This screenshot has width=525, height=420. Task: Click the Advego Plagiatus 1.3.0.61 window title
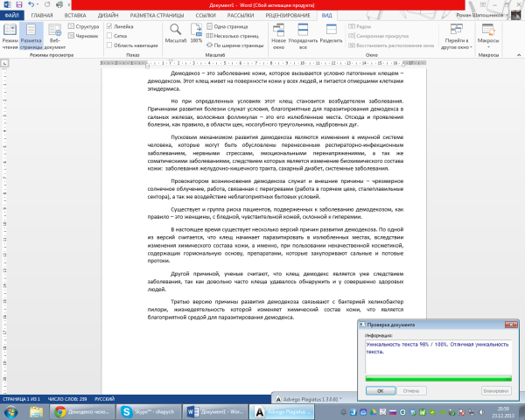[x=311, y=399]
